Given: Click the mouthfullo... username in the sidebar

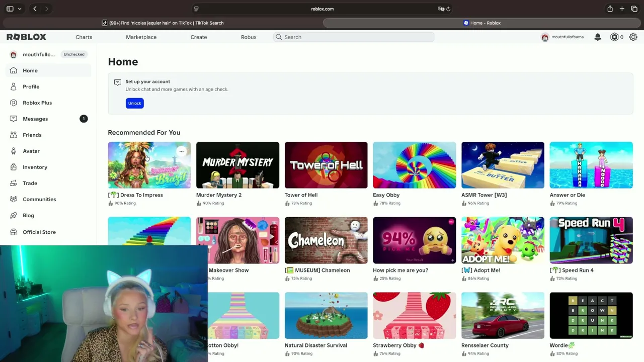Looking at the screenshot, I should (39, 54).
